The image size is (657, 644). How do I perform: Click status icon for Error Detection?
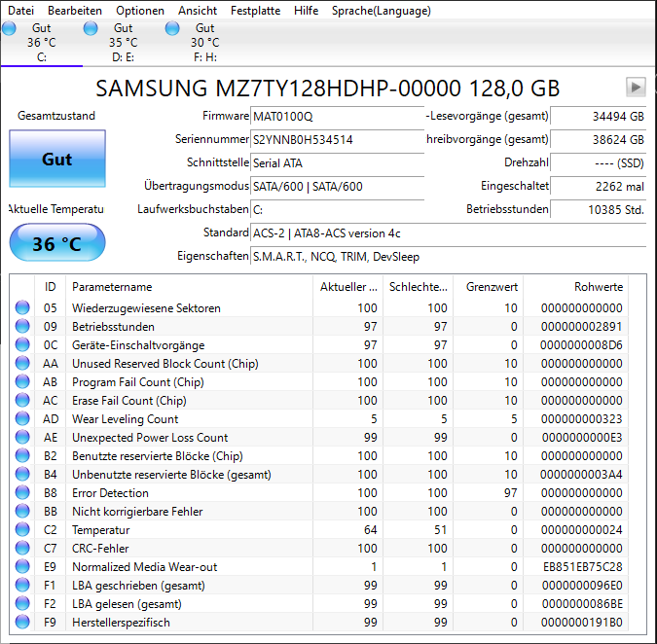pos(22,492)
